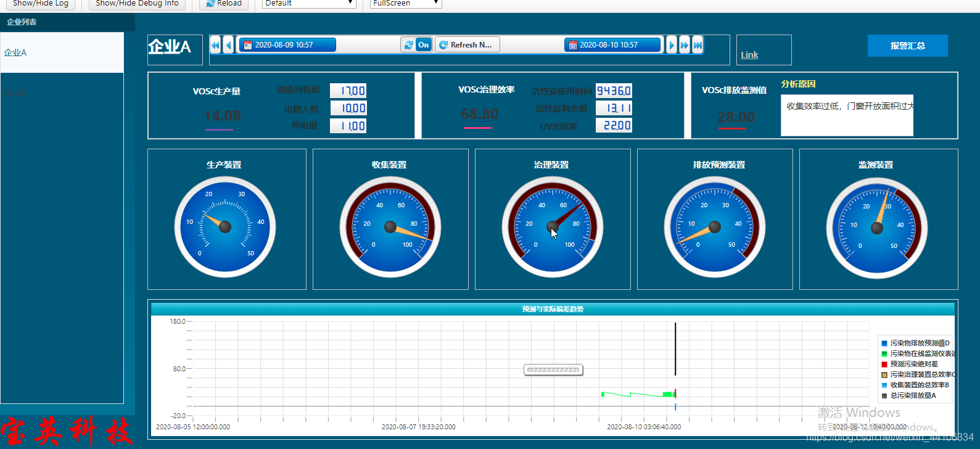The height and width of the screenshot is (449, 980).
Task: Click 出勤人数 value field 10.00
Action: tap(348, 108)
